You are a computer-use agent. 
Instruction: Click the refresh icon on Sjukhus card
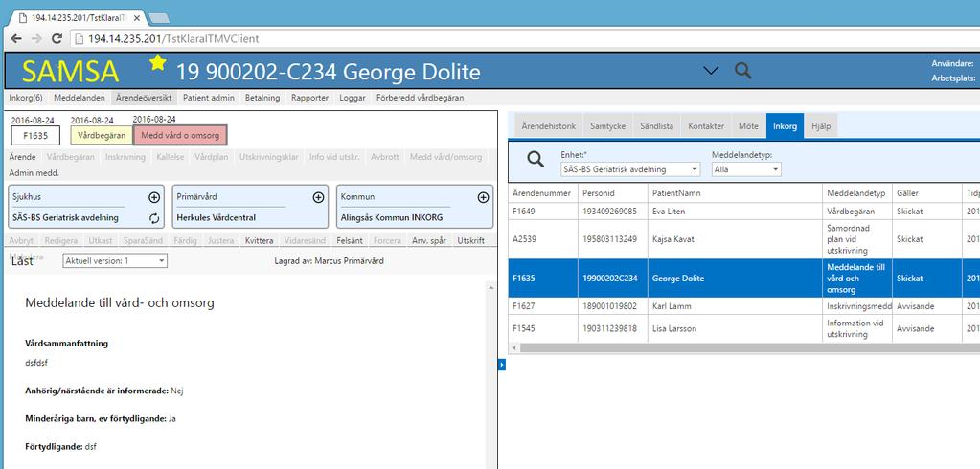click(x=153, y=218)
